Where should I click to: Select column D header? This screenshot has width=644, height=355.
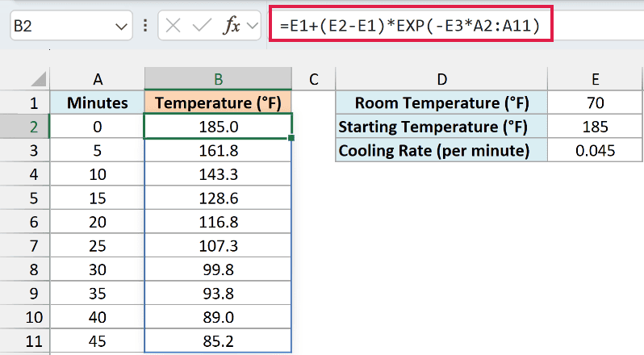pyautogui.click(x=441, y=79)
